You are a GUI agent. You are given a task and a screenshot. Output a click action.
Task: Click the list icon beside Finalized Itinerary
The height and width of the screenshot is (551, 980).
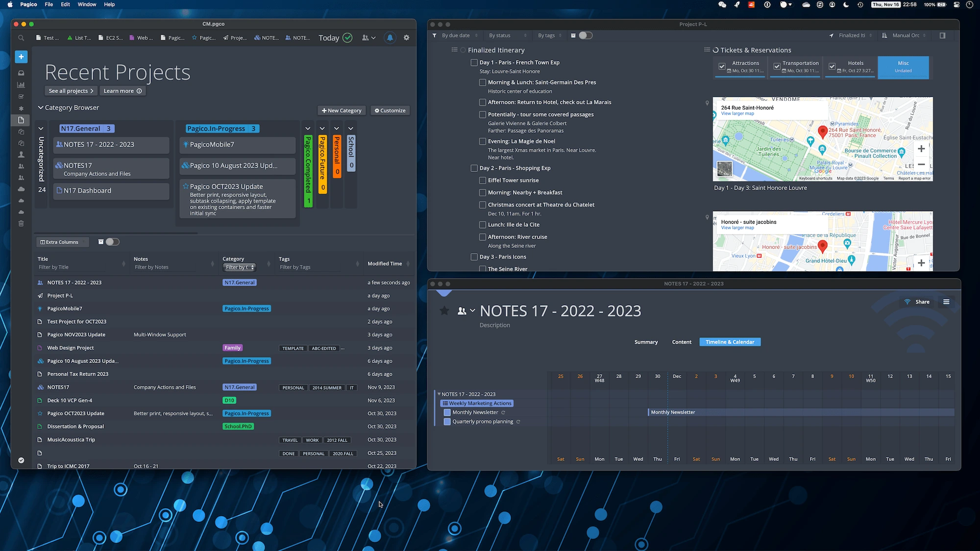454,49
